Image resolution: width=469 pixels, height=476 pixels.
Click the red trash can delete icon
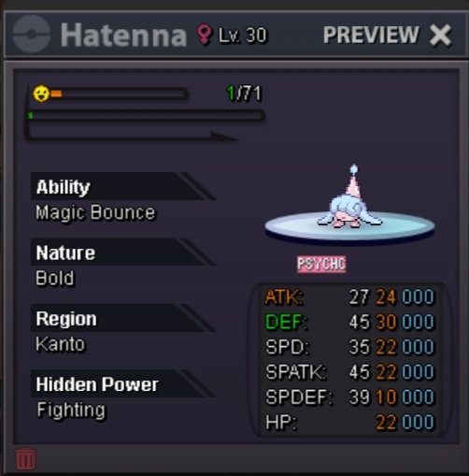[x=26, y=458]
